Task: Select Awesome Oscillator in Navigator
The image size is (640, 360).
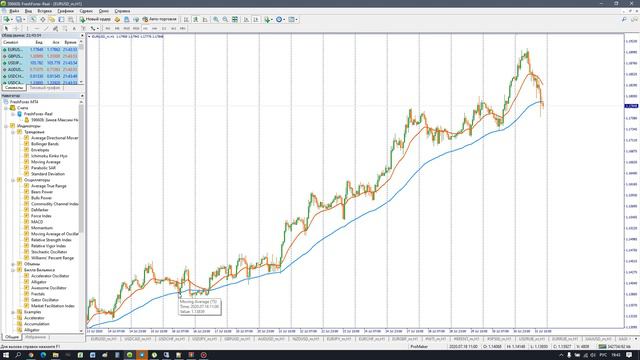Action: tap(48, 288)
